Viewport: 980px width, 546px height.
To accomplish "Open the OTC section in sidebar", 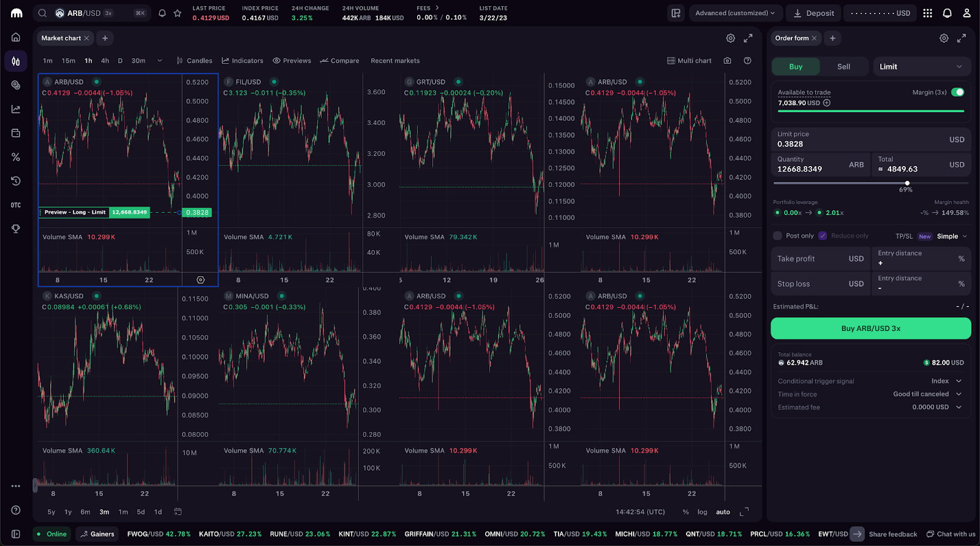I will point(16,205).
